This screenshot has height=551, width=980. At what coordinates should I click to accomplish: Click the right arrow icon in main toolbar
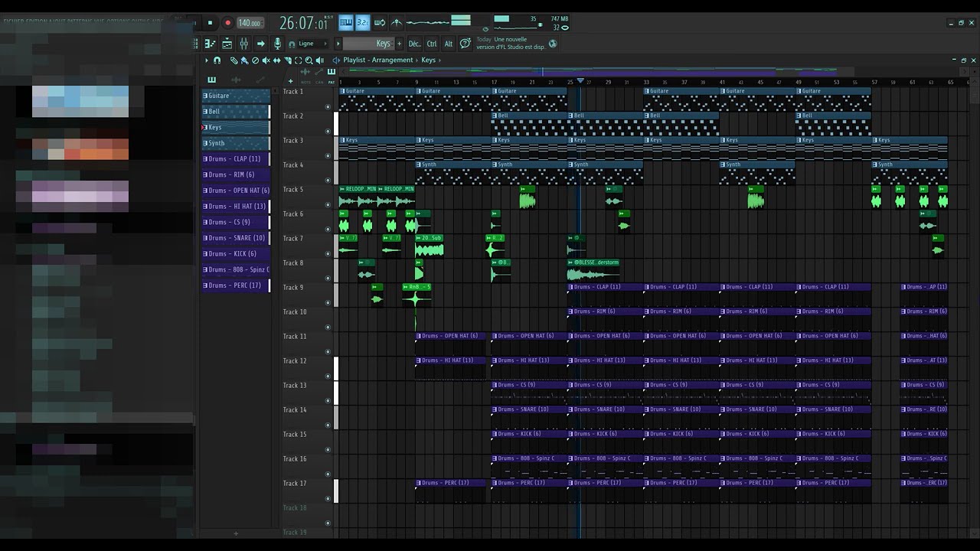coord(261,44)
